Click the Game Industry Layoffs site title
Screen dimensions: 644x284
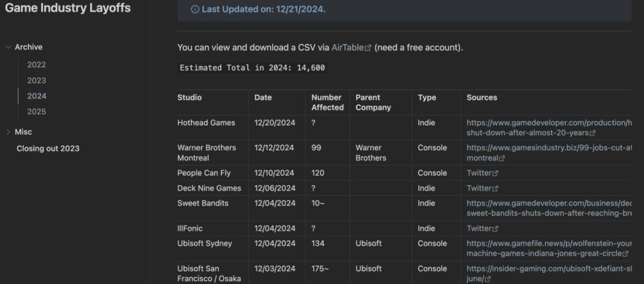click(x=68, y=8)
